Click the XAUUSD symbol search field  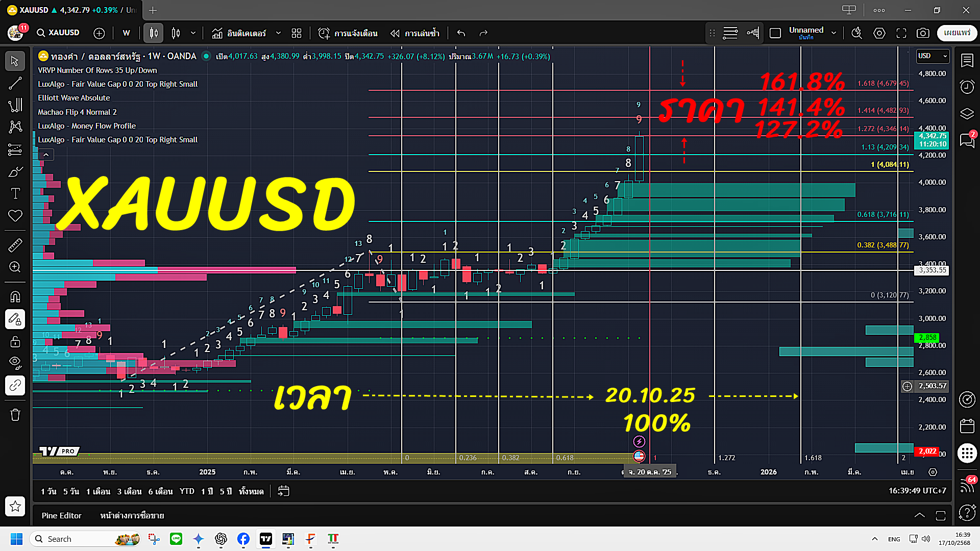tap(58, 33)
